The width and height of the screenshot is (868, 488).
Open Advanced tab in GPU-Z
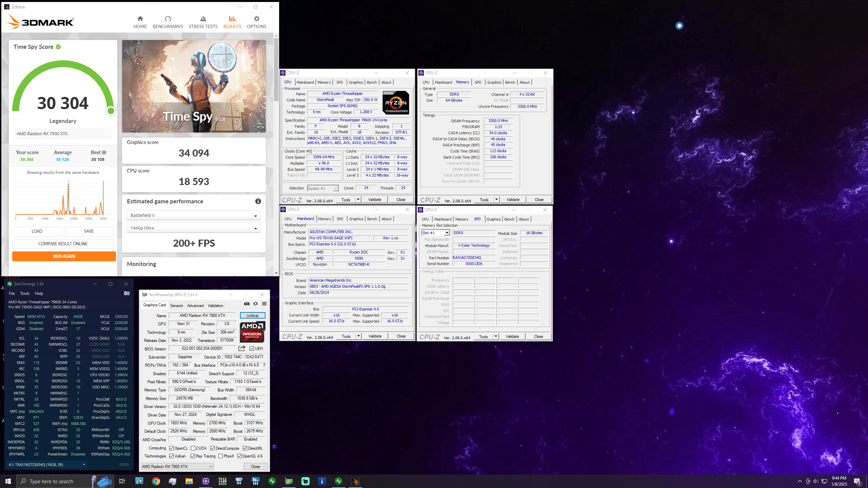point(195,305)
